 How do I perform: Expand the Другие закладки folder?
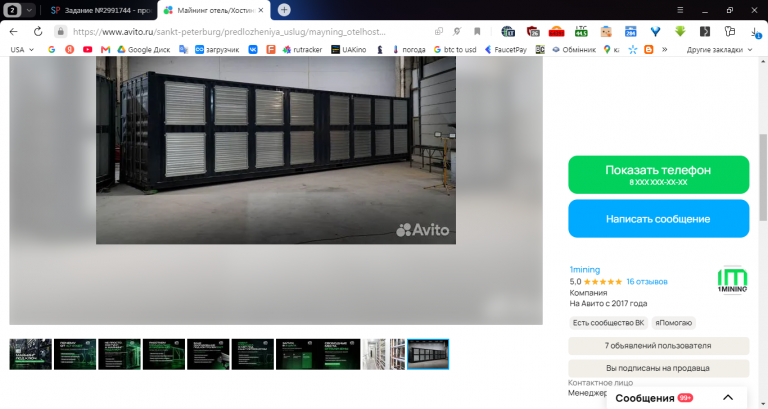coord(719,49)
